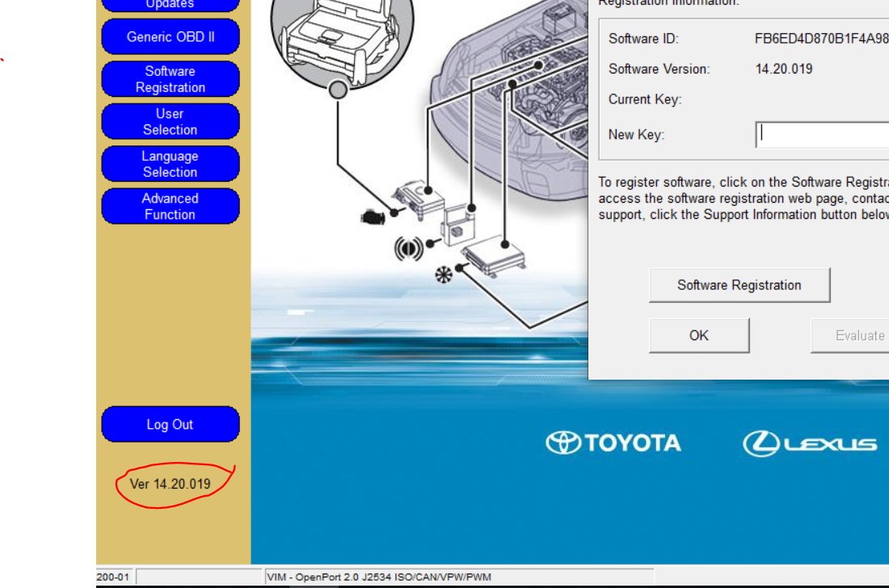Click the Current Key label
The width and height of the screenshot is (889, 588).
[645, 99]
